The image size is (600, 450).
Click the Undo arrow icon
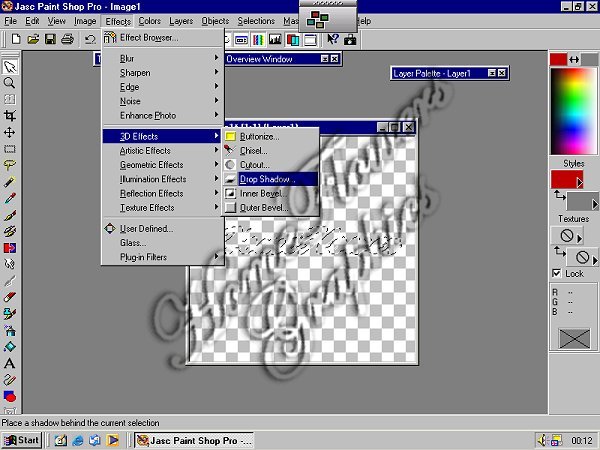coord(90,39)
